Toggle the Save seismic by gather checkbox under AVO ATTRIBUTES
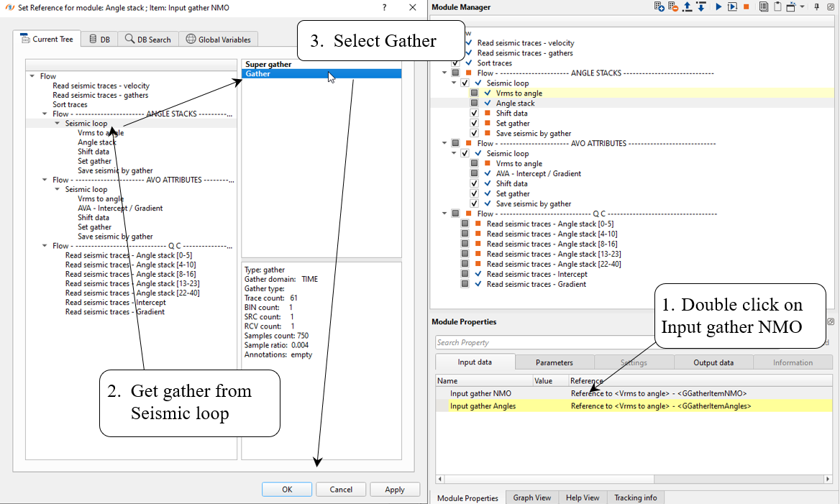 475,204
